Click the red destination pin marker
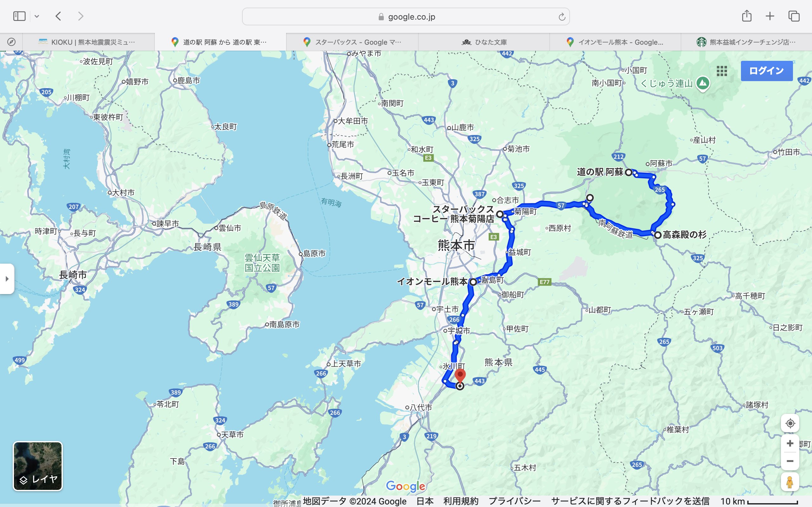The width and height of the screenshot is (812, 507). (460, 375)
